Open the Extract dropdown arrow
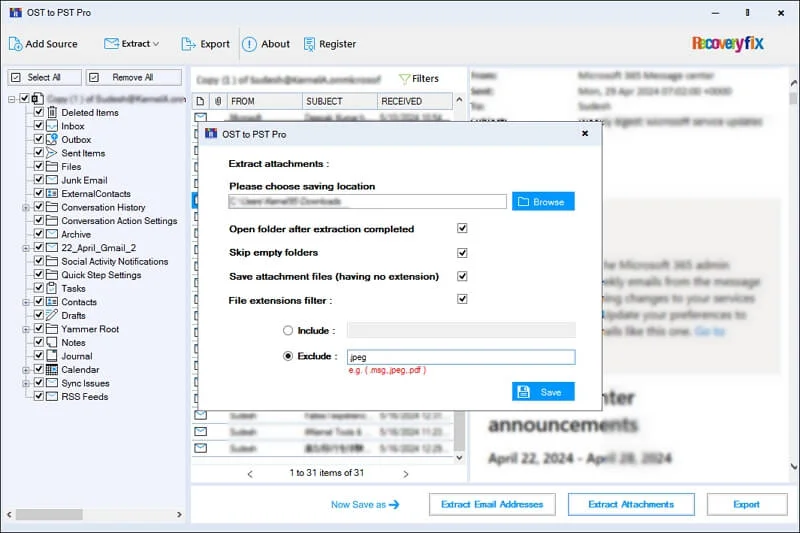 156,44
